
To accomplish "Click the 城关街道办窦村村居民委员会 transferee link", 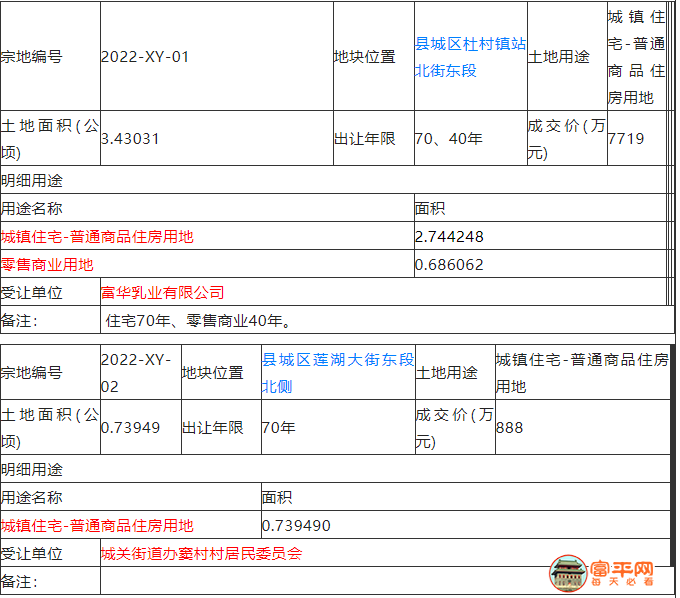I will click(202, 553).
